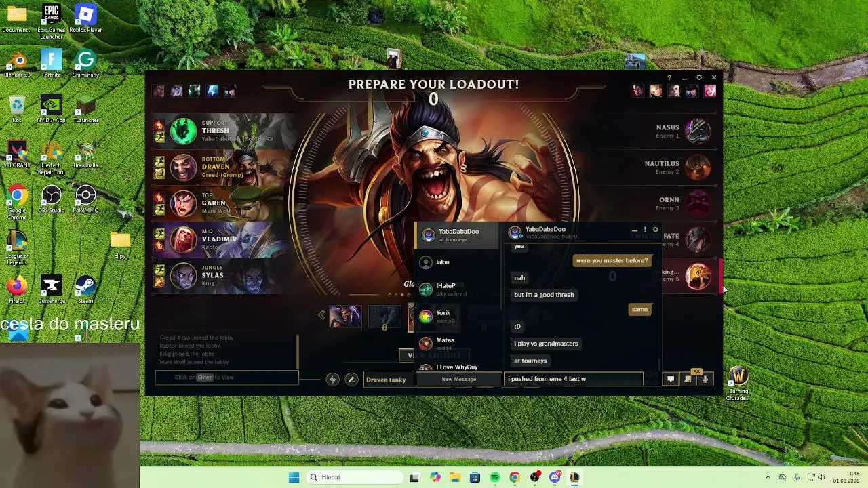Viewport: 868px width, 488px height.
Task: Open the kikiiii conversation
Action: point(458,262)
